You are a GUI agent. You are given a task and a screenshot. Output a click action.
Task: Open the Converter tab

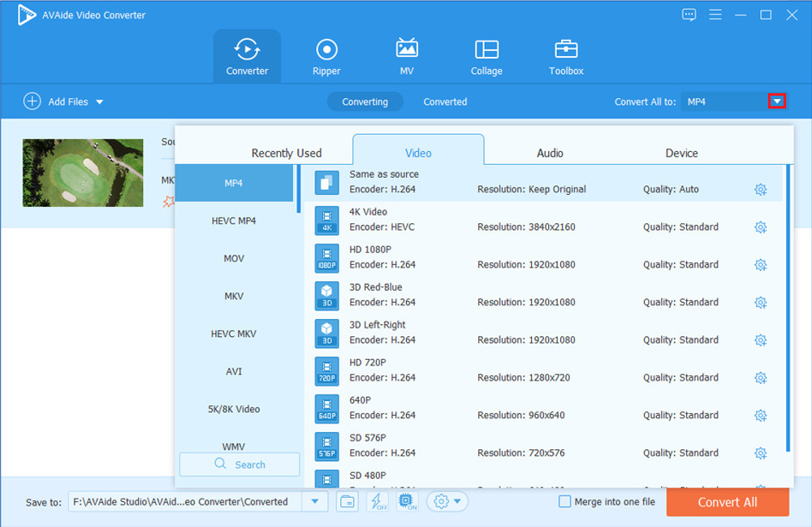click(x=247, y=57)
